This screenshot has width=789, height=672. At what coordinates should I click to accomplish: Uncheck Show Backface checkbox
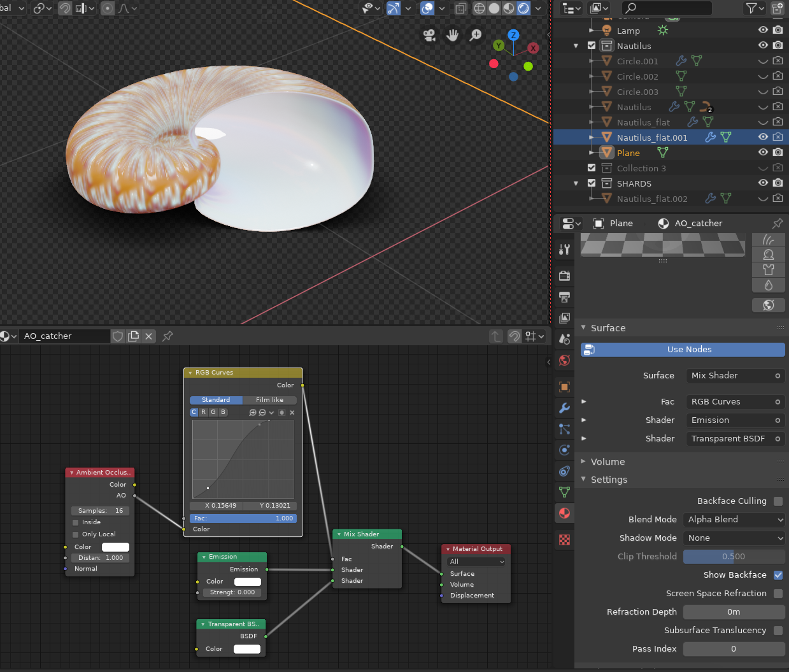click(778, 575)
